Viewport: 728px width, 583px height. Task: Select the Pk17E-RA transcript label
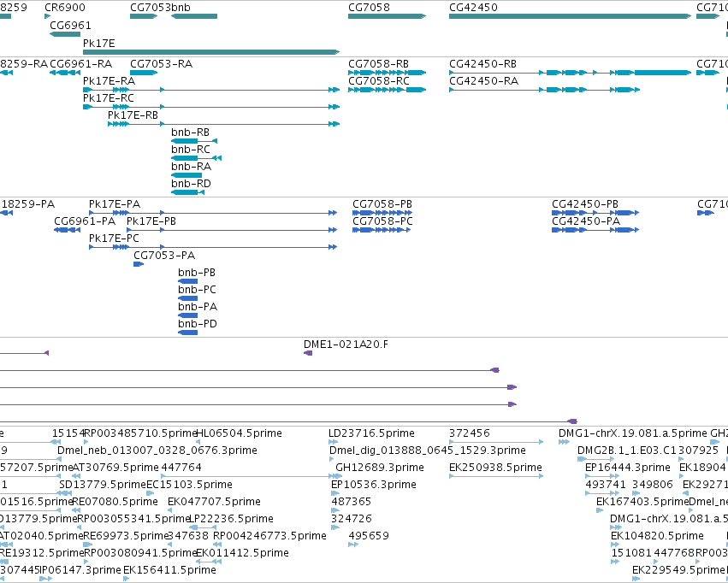[109, 80]
